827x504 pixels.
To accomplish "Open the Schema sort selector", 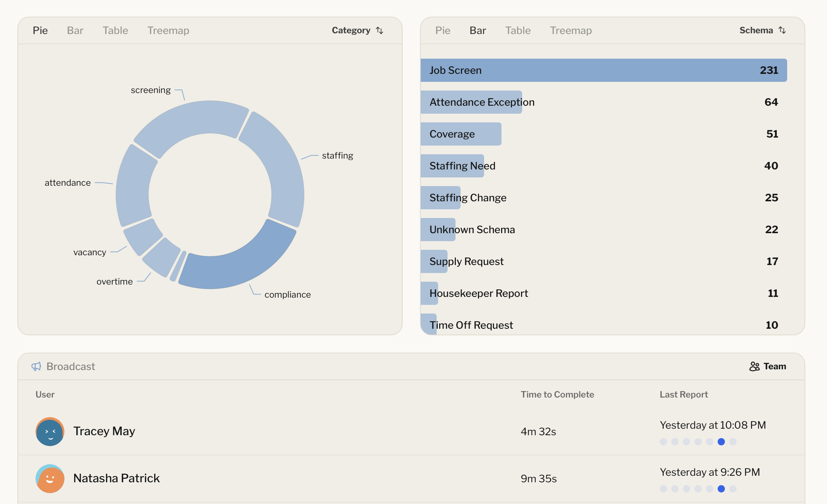I will [762, 30].
